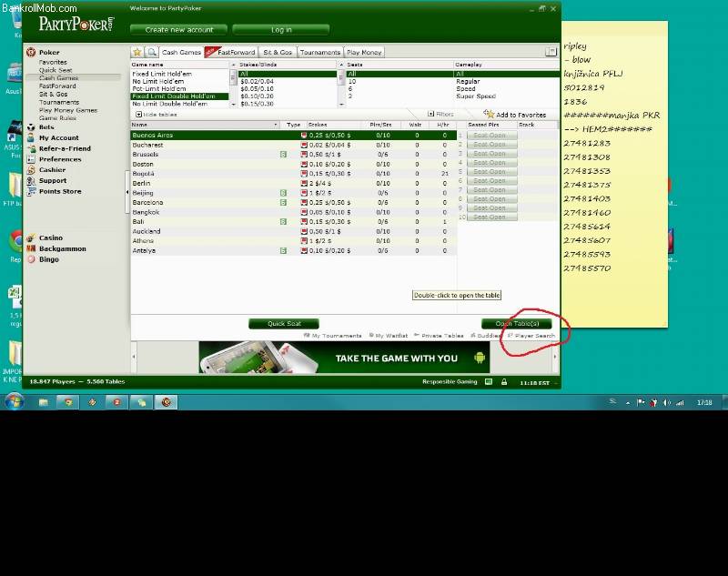The width and height of the screenshot is (728, 576).
Task: Click the star icon beside Add to Favorites
Action: click(x=489, y=114)
